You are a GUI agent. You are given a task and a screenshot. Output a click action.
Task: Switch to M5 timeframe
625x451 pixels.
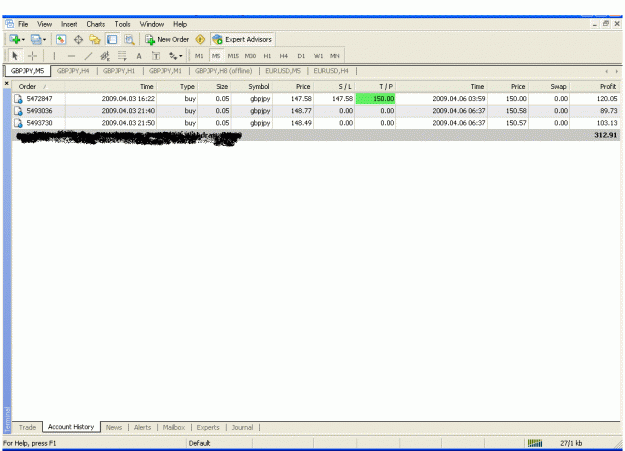click(x=216, y=56)
